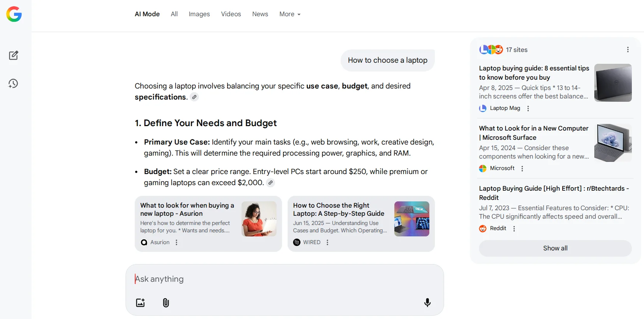Open WIRED 'How to Choose the Right Laptop' card
The height and width of the screenshot is (319, 644).
pos(361,224)
